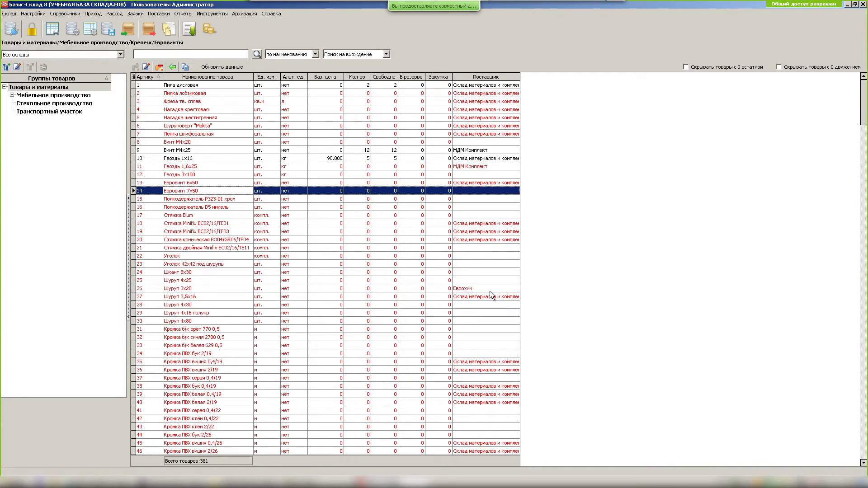Click the down arrow of the vertical scrollbar

[x=863, y=462]
